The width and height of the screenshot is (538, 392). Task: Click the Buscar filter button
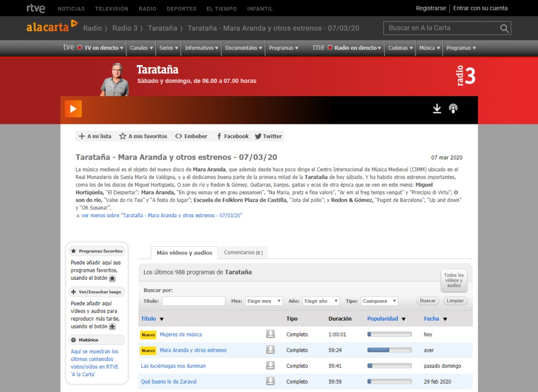pyautogui.click(x=428, y=301)
